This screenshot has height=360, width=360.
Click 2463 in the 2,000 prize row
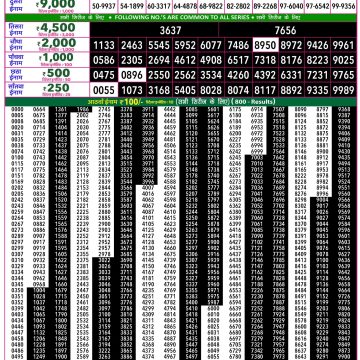[132, 45]
